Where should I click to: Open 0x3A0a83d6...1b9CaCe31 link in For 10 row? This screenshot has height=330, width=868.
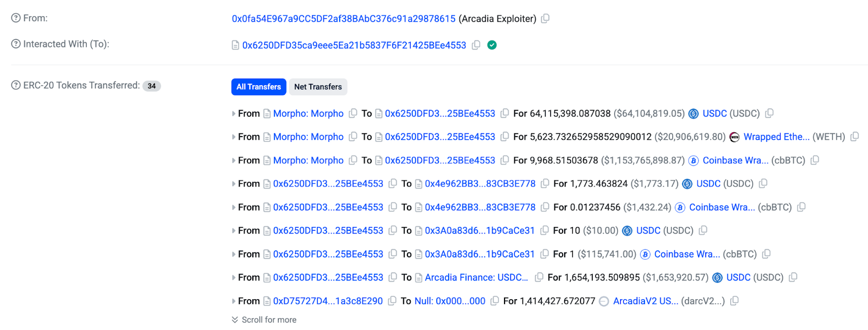point(480,230)
